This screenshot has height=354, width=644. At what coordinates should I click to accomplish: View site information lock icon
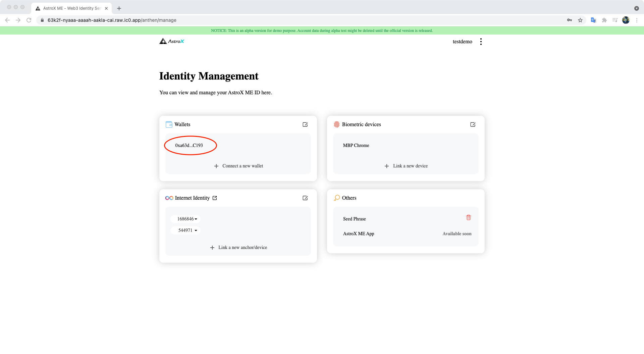42,20
